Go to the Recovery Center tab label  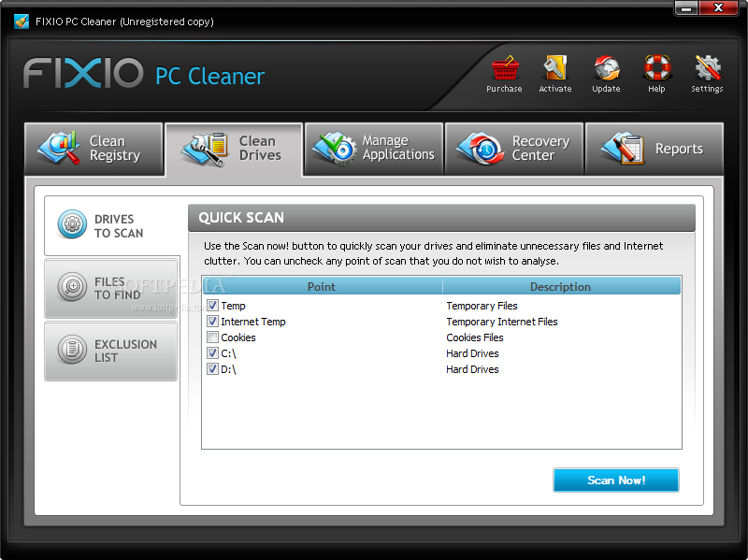point(540,149)
